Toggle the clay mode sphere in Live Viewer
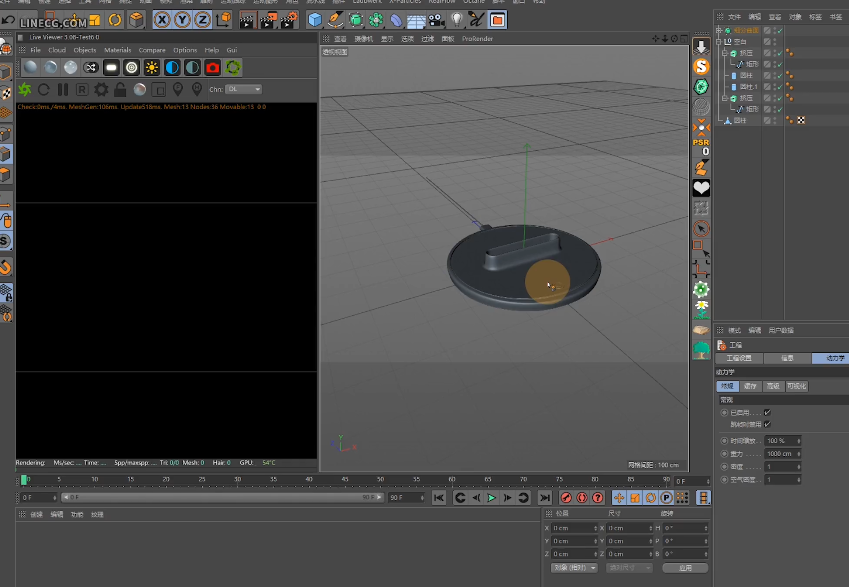The image size is (849, 587). coord(140,89)
